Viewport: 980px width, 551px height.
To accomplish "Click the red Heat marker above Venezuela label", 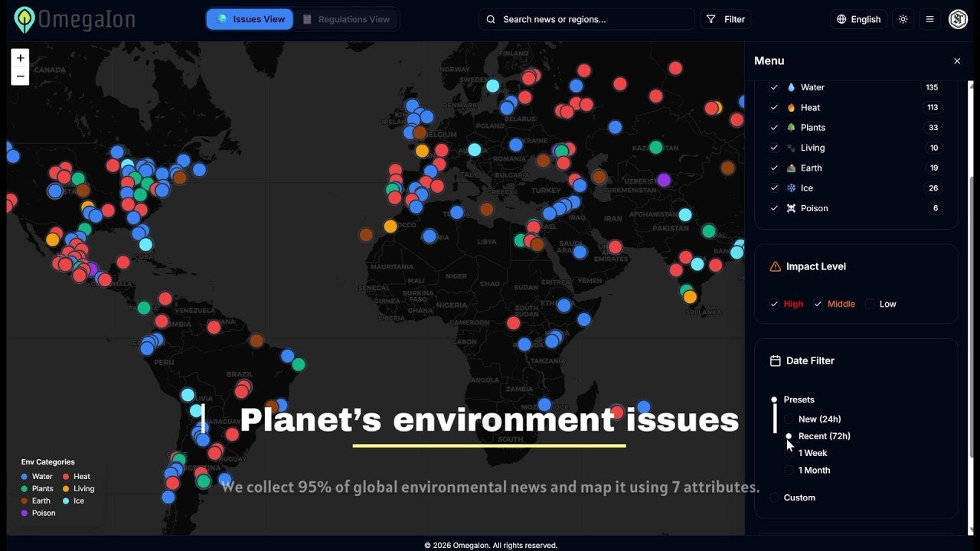I will pyautogui.click(x=165, y=298).
